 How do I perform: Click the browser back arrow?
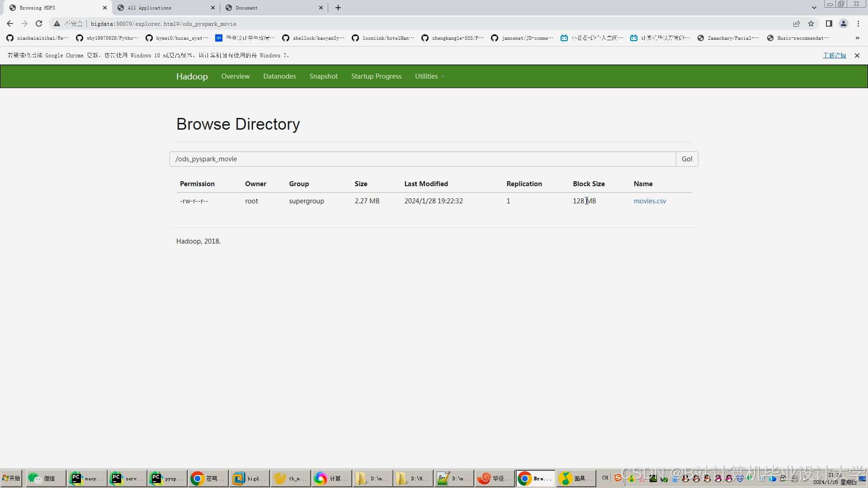click(x=10, y=23)
